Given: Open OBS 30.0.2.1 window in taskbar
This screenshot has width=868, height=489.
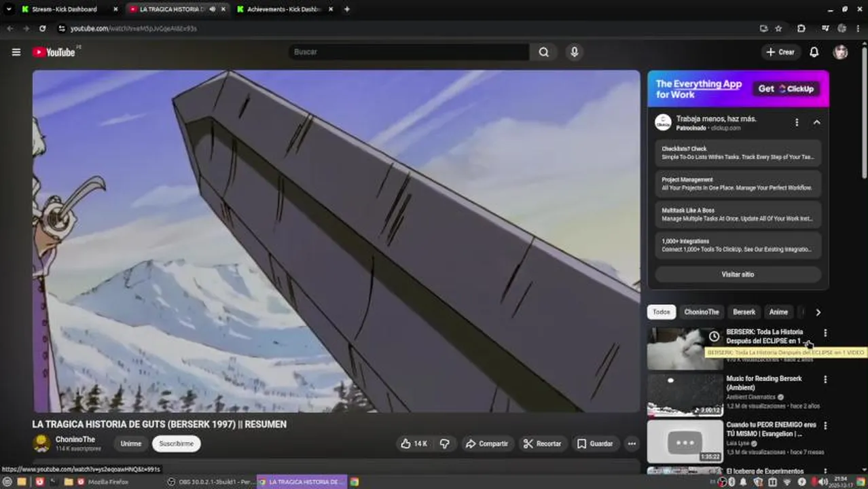Looking at the screenshot, I should coord(212,482).
